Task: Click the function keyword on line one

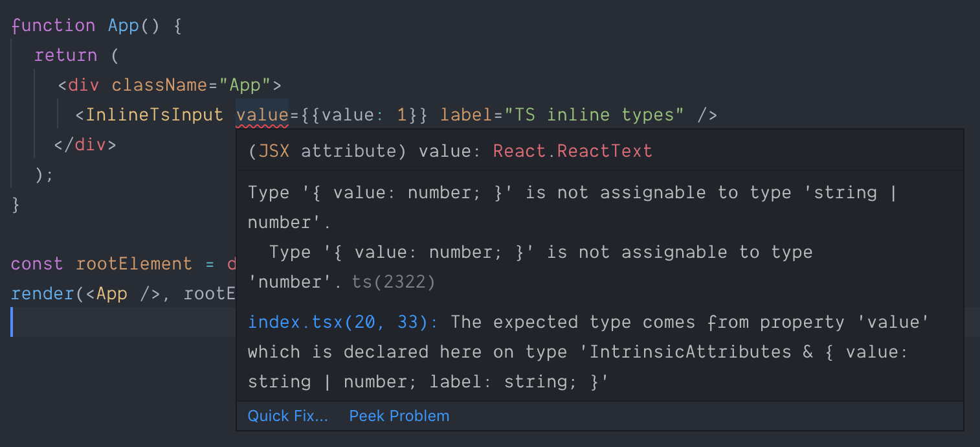Action: click(54, 25)
